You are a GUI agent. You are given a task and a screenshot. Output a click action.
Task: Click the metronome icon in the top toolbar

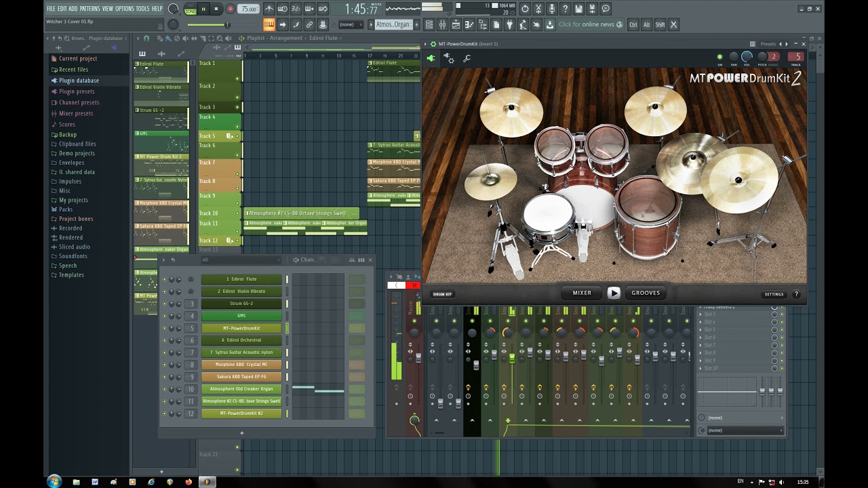coord(269,9)
